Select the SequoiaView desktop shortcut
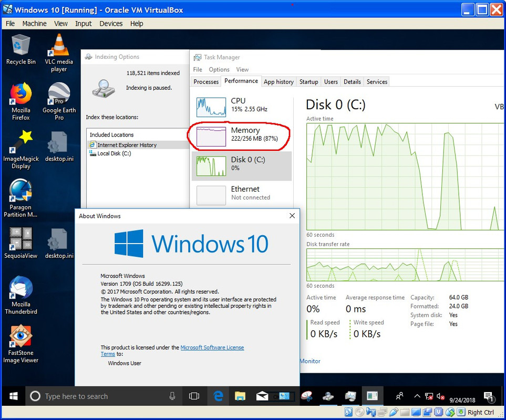 click(x=20, y=244)
